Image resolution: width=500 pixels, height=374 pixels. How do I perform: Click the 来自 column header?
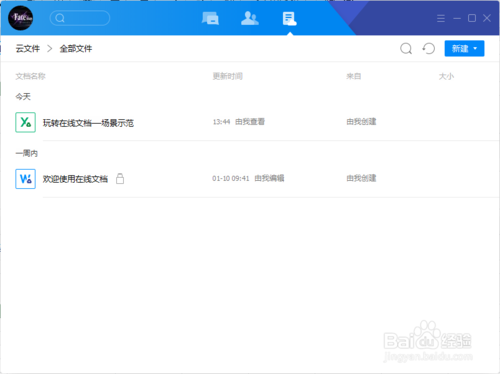(x=354, y=76)
